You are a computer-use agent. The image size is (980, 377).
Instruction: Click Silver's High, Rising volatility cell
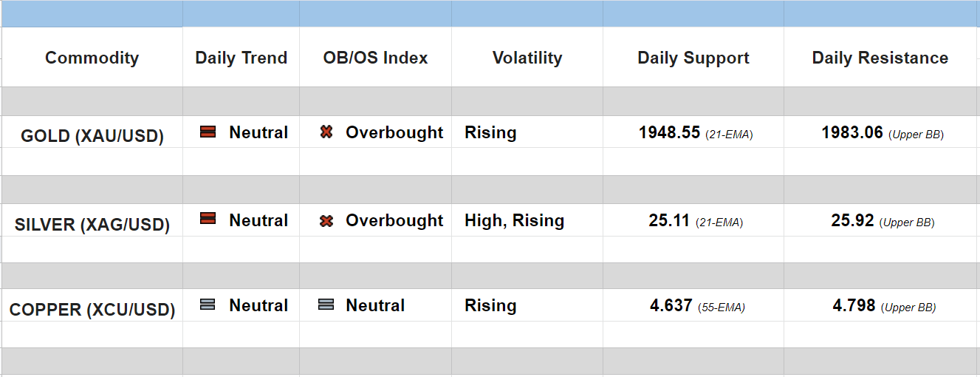point(514,220)
